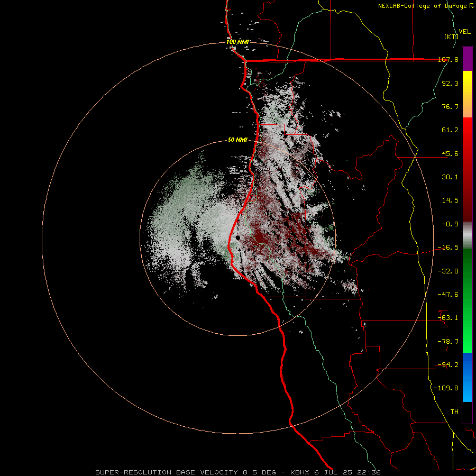
Task: Click the -109.8 velocity scale value
Action: tap(446, 388)
